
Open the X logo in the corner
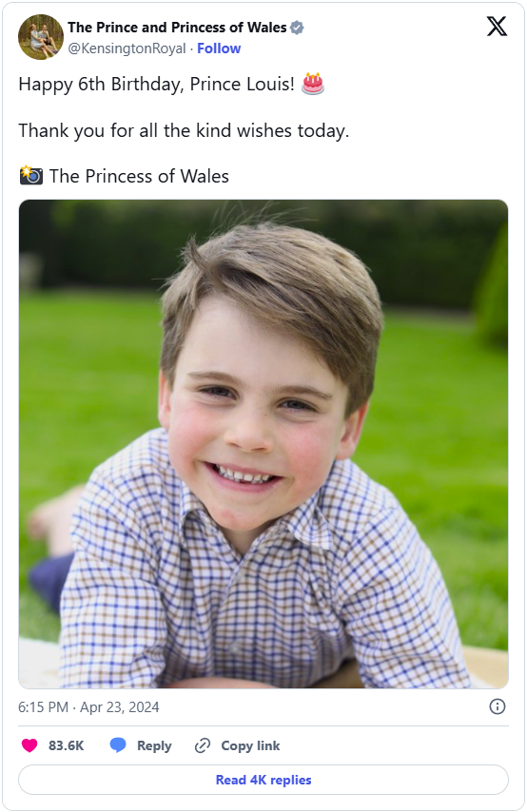[x=497, y=26]
